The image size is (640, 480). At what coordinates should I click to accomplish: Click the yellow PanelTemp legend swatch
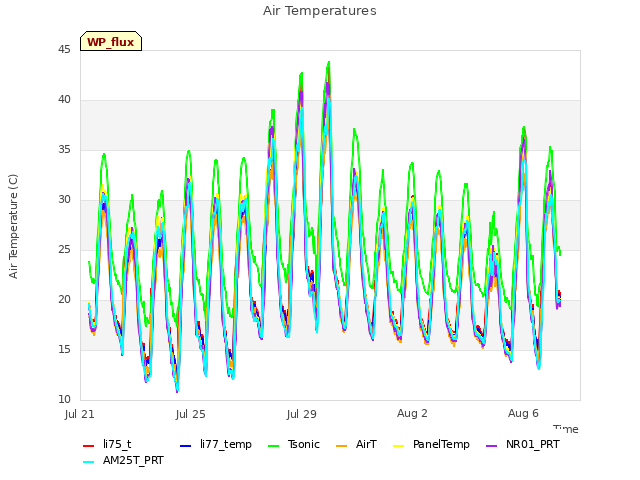[x=398, y=446]
